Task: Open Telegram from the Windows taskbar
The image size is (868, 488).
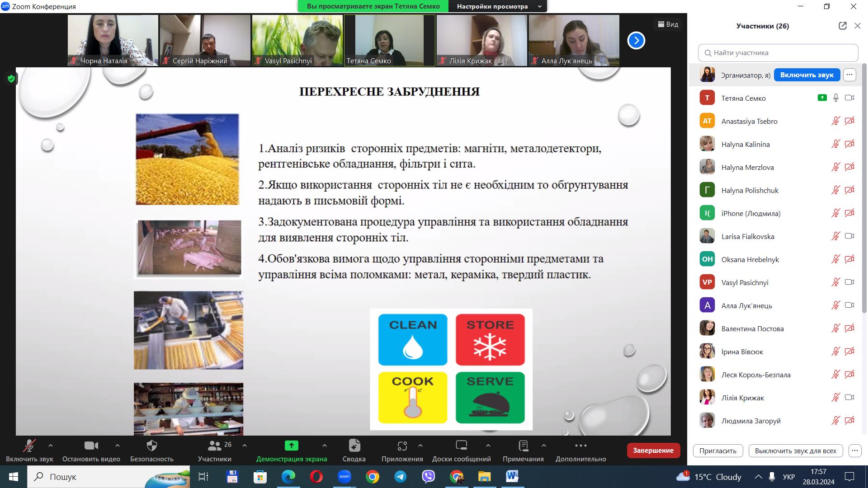Action: point(400,477)
